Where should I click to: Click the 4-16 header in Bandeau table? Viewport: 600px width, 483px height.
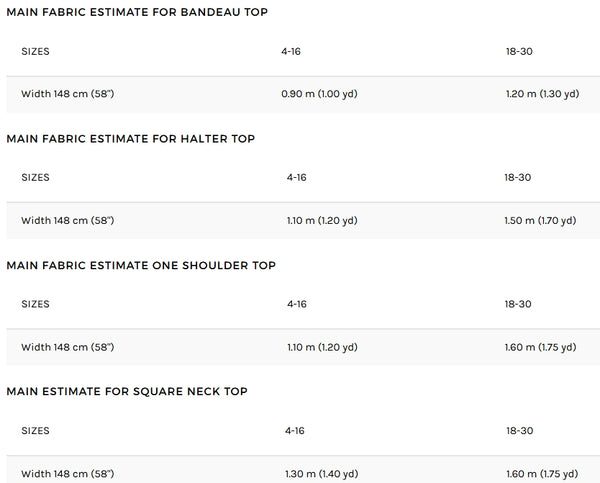pyautogui.click(x=291, y=50)
